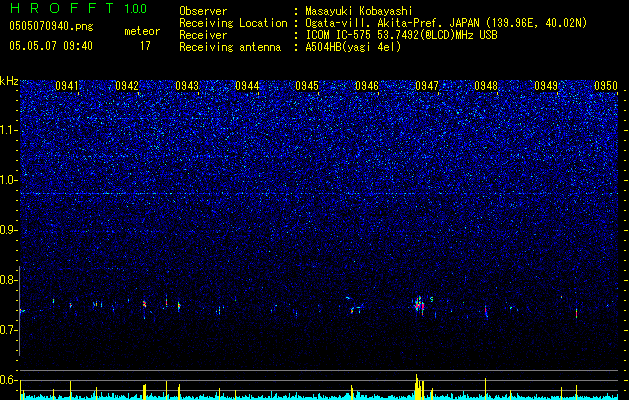Click the 0949 time marker
Viewport: 629px width, 400px height.
point(546,85)
